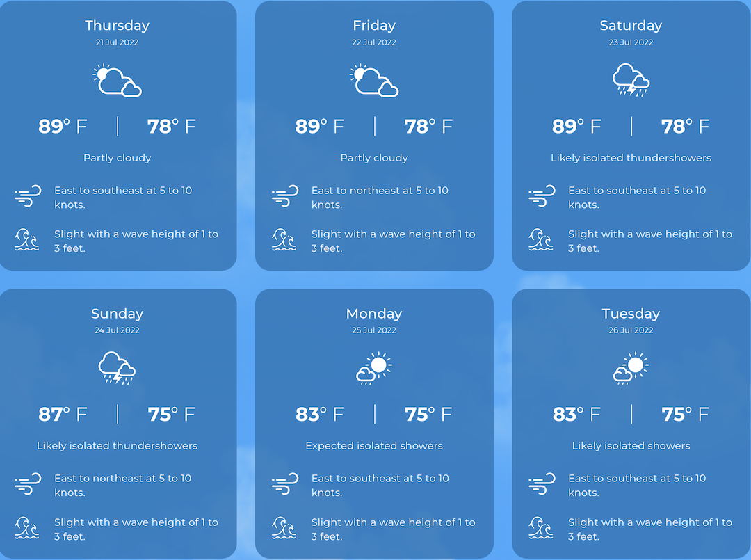This screenshot has width=751, height=560.
Task: Click Sunday's high temperature of 87° F
Action: [63, 415]
